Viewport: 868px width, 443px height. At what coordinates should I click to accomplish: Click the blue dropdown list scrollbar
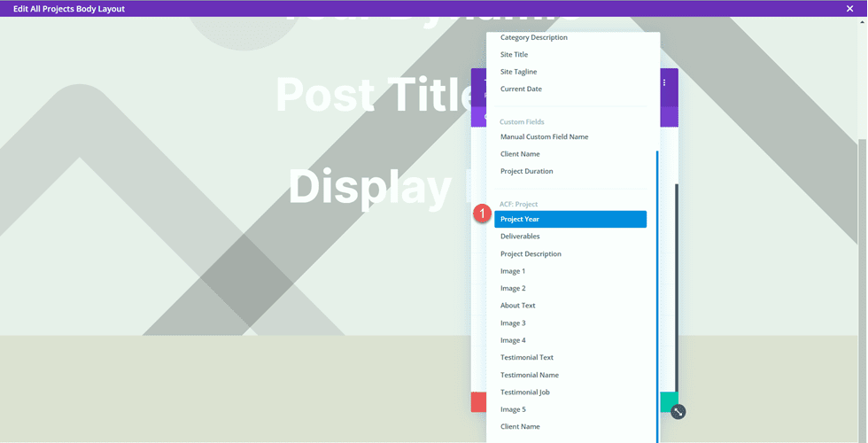(657, 296)
